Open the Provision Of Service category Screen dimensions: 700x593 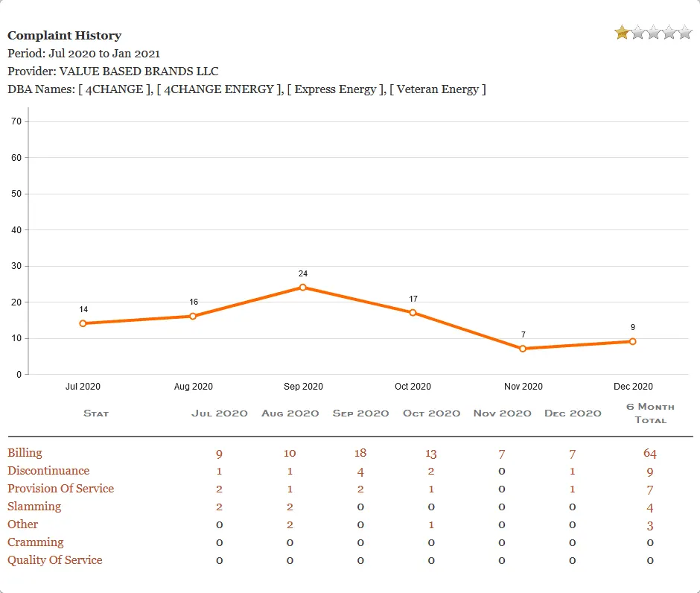click(60, 489)
